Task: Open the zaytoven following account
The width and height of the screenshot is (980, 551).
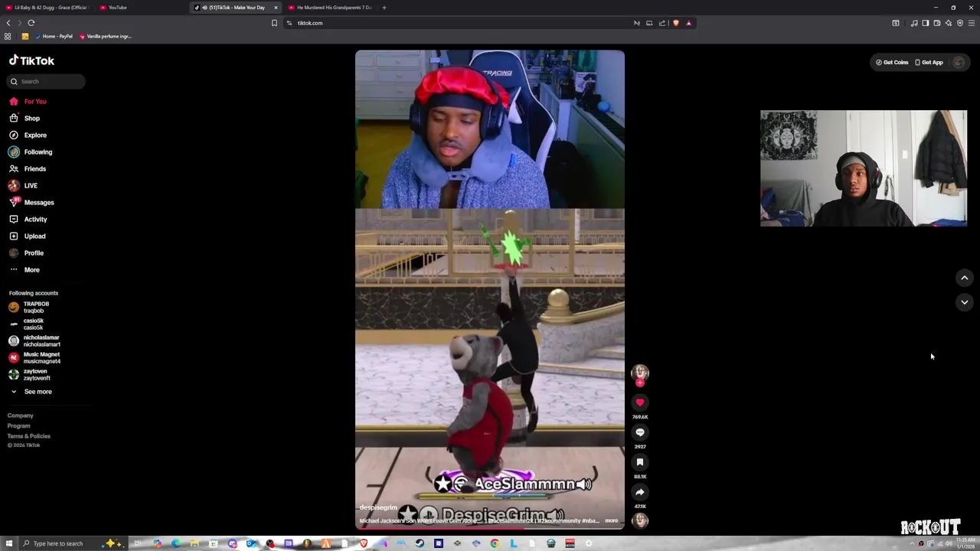Action: pyautogui.click(x=30, y=374)
